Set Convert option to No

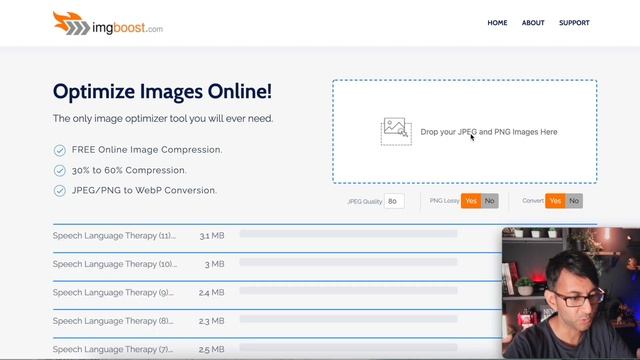coord(574,201)
